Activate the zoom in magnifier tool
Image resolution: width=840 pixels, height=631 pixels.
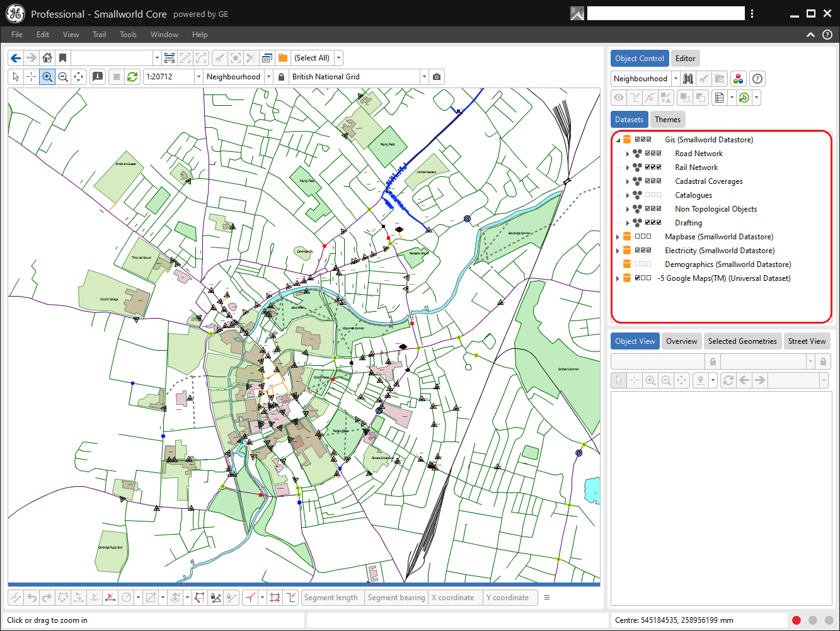(47, 77)
